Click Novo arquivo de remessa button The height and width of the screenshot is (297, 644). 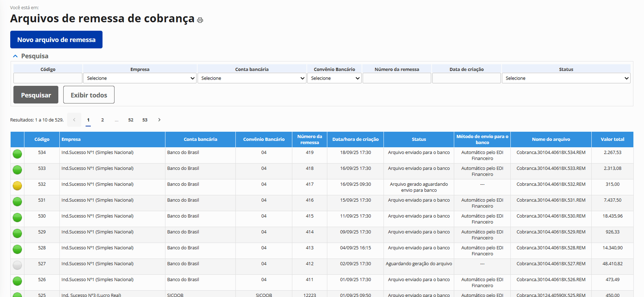point(56,40)
